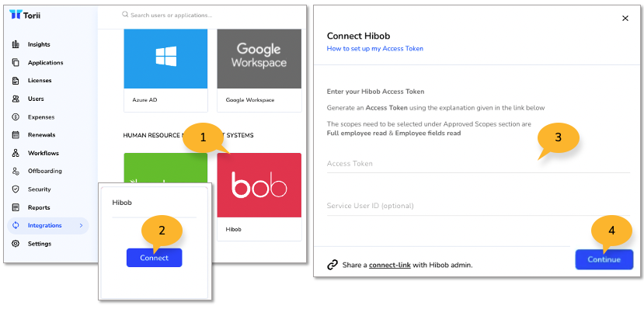Click the Access Token input field

pos(478,164)
